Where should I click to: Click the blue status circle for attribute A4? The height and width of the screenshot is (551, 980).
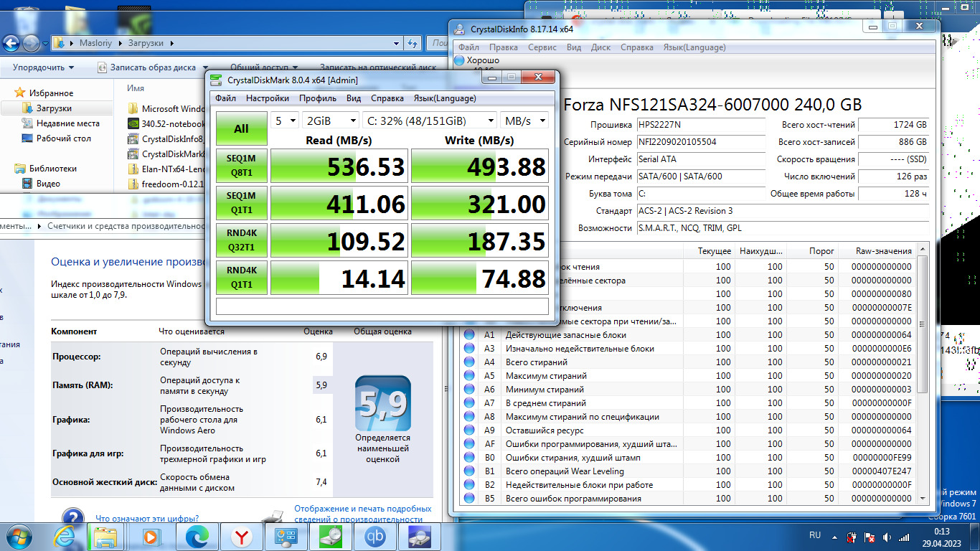click(469, 362)
